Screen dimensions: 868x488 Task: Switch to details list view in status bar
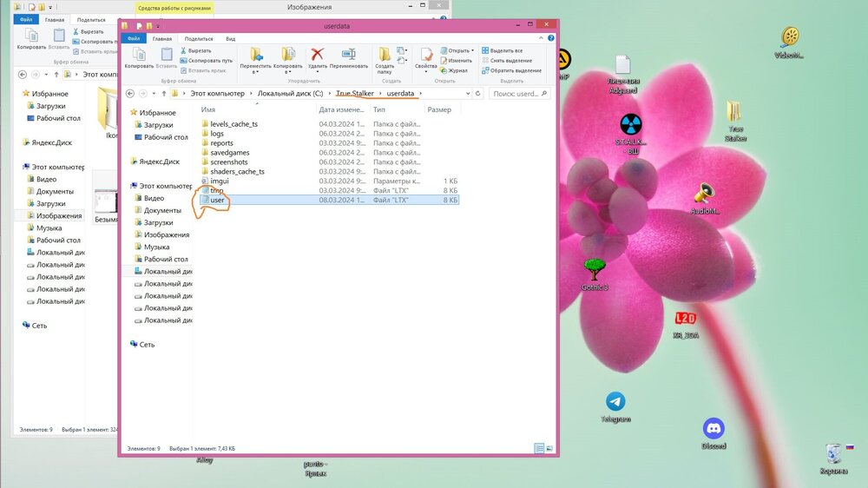coord(539,448)
